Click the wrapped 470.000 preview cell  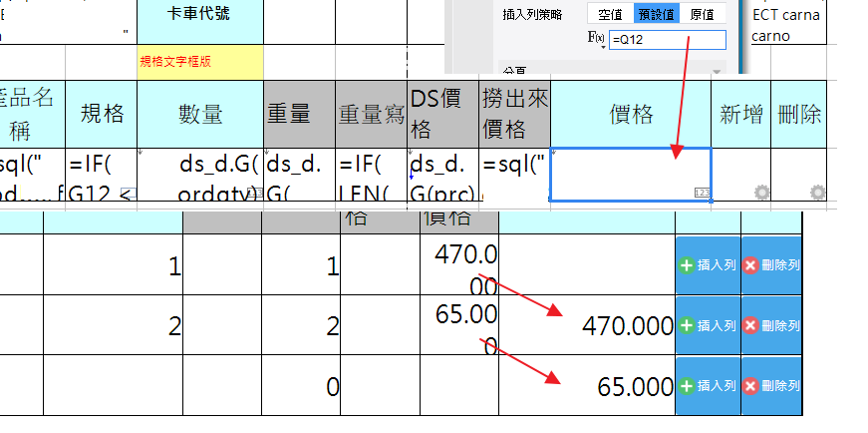pos(459,264)
